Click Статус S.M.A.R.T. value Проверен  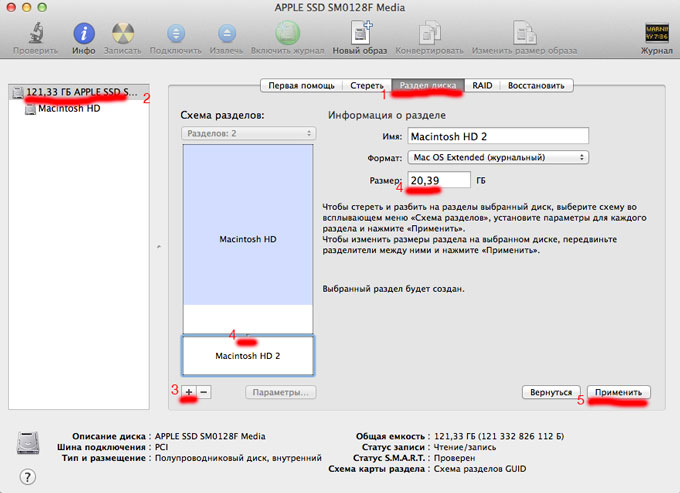(454, 458)
